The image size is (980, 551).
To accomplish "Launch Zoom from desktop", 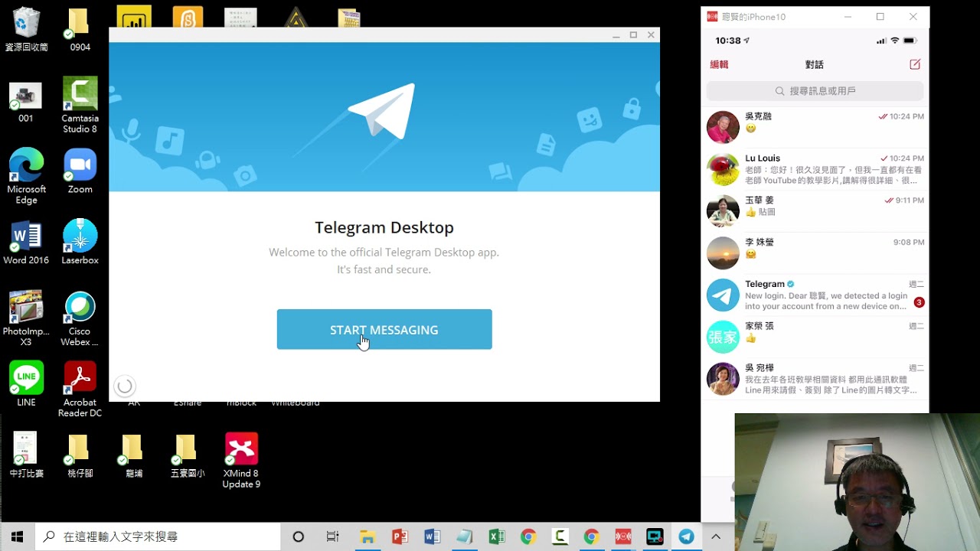I will (x=80, y=171).
